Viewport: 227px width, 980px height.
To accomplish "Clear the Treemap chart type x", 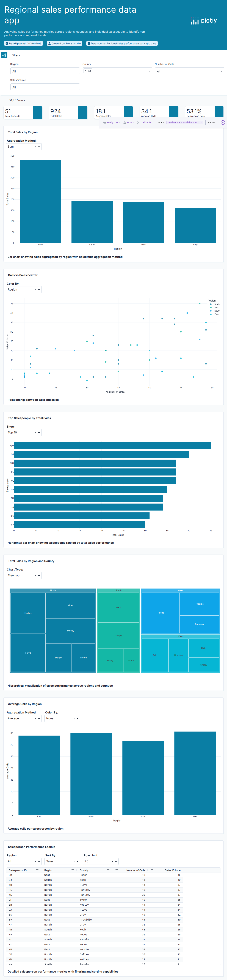I will (x=36, y=576).
